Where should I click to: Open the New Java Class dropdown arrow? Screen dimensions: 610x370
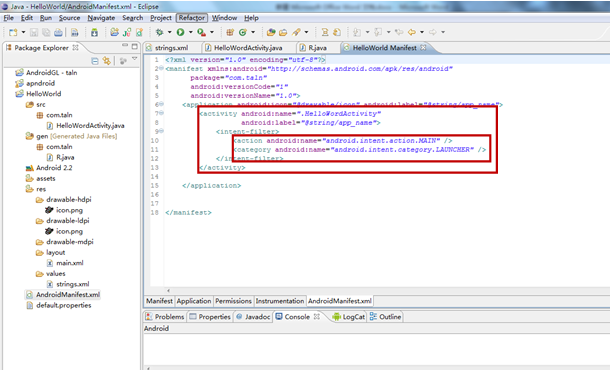point(253,32)
